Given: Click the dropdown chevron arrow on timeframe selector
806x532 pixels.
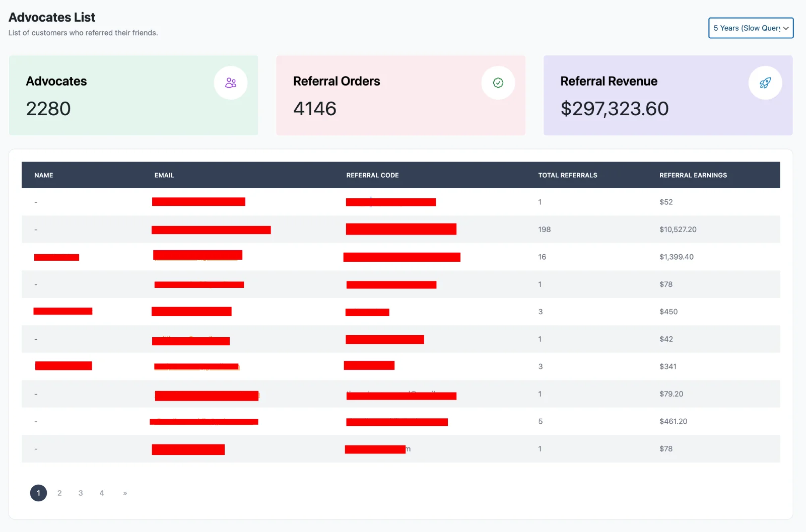Looking at the screenshot, I should 786,28.
